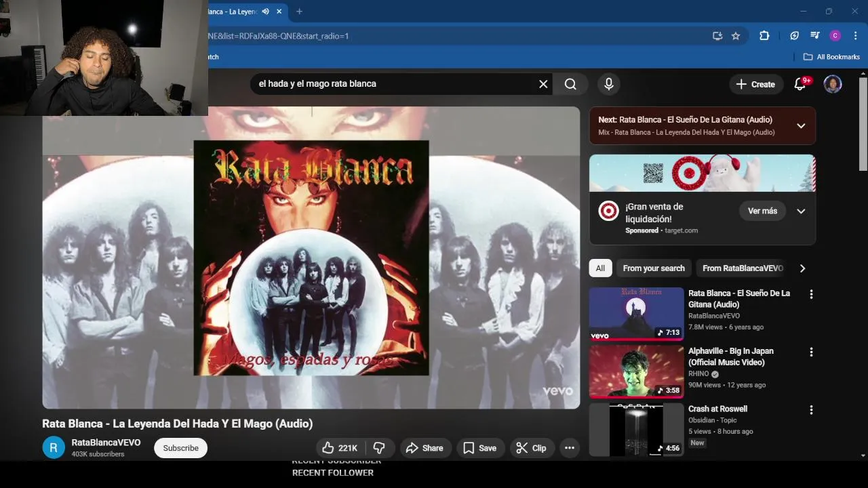The image size is (868, 488).
Task: Open more actions ellipsis under video
Action: tap(570, 448)
